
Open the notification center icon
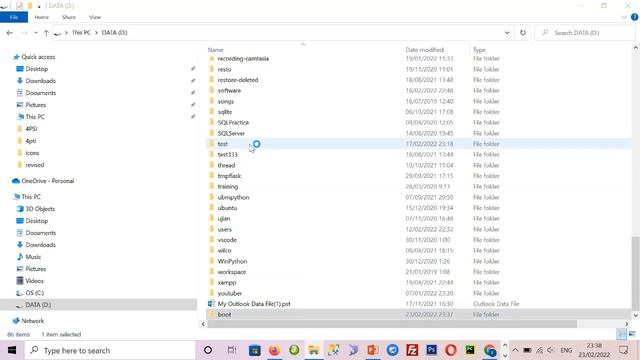point(623,350)
